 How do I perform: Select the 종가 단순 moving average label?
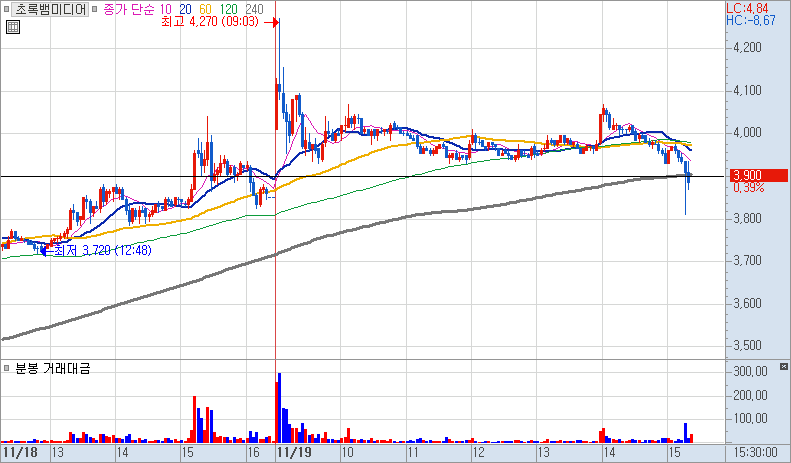click(x=129, y=9)
